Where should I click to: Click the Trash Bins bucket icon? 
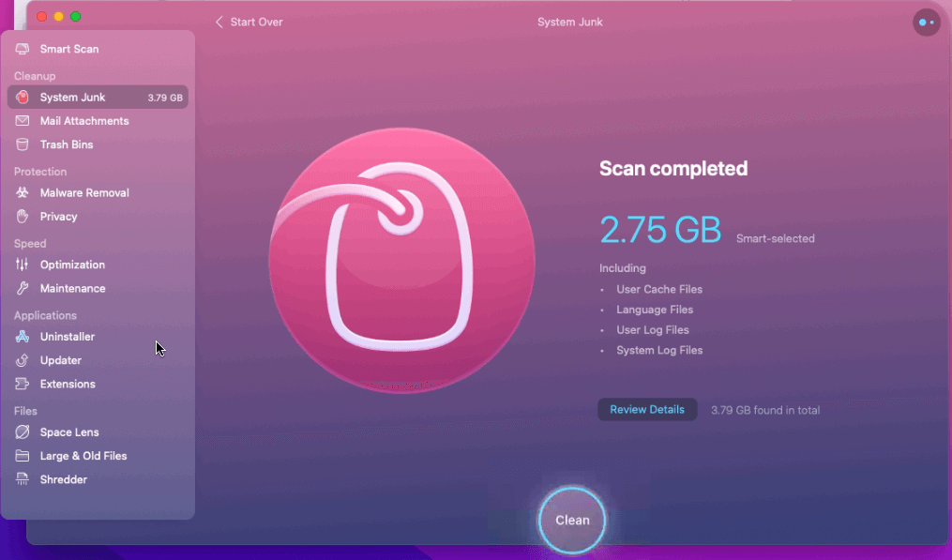(22, 144)
